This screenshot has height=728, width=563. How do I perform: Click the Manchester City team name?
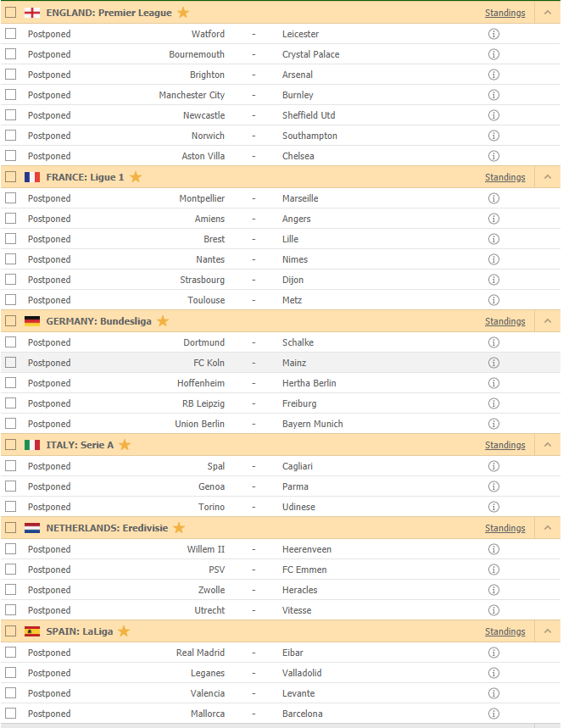pyautogui.click(x=192, y=95)
